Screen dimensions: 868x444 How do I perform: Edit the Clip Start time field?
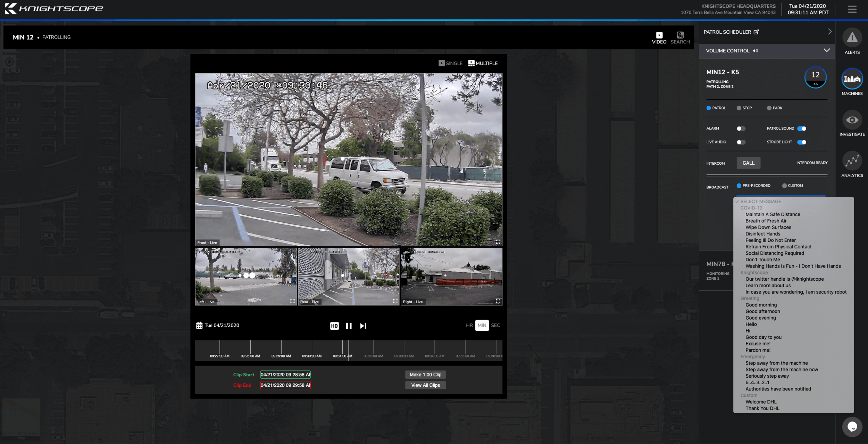click(285, 375)
